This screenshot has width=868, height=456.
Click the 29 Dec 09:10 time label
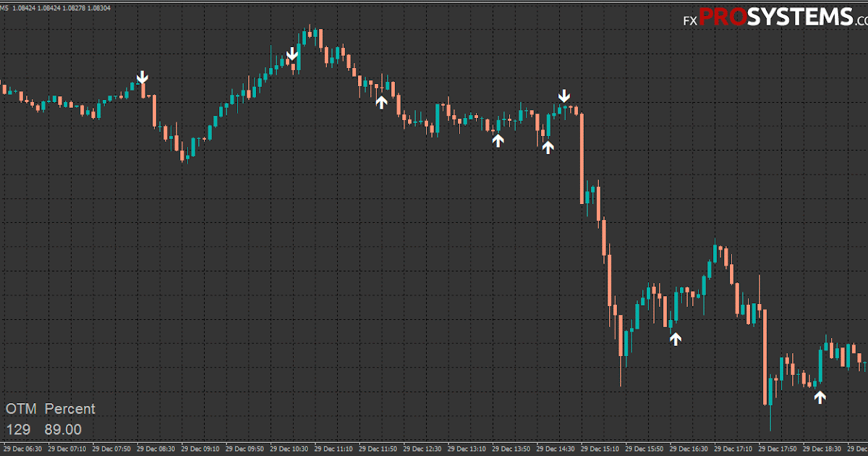point(201,449)
